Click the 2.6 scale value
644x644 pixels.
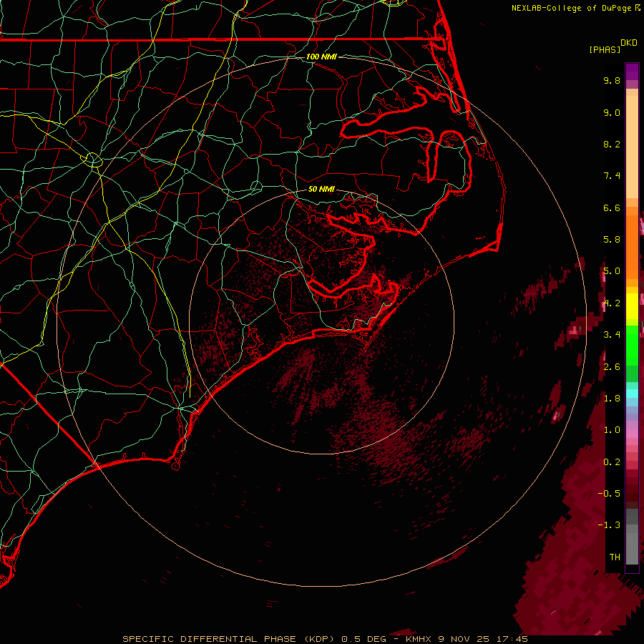612,366
